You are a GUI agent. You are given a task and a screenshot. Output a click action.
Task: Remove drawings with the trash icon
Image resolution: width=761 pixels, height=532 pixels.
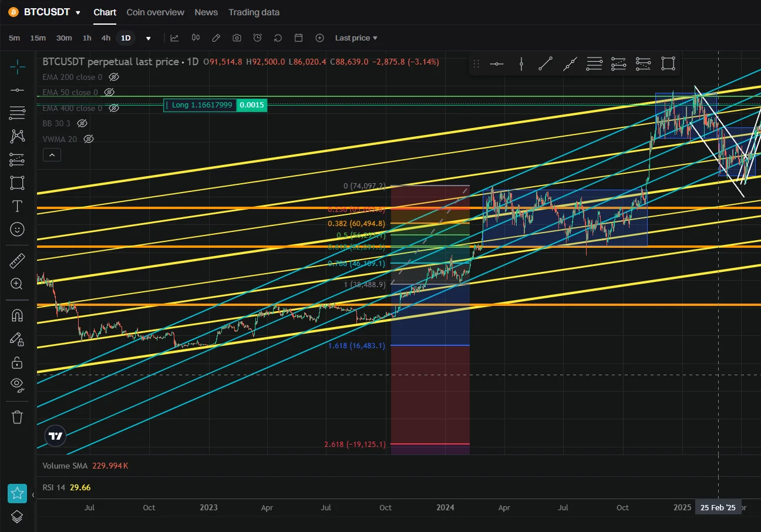pos(18,417)
